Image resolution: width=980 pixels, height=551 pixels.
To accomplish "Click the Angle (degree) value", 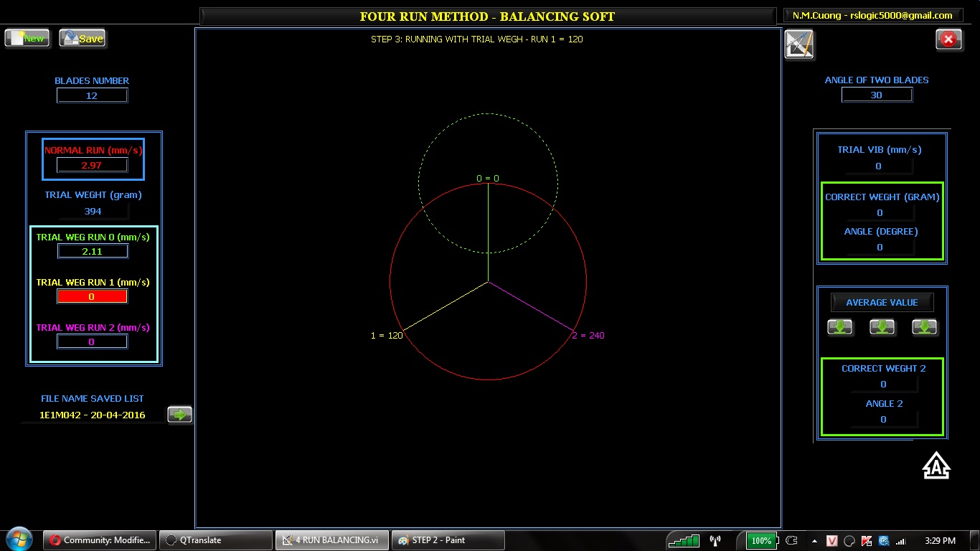I will tap(880, 247).
